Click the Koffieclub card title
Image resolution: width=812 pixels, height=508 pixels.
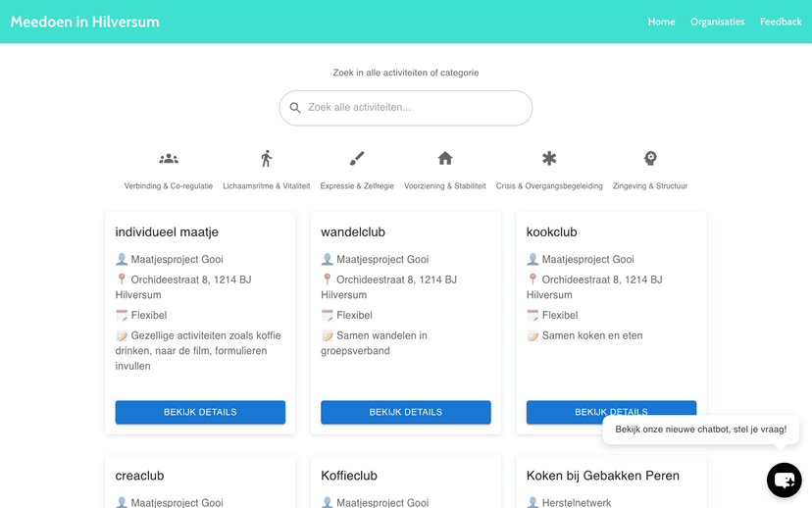click(x=349, y=476)
